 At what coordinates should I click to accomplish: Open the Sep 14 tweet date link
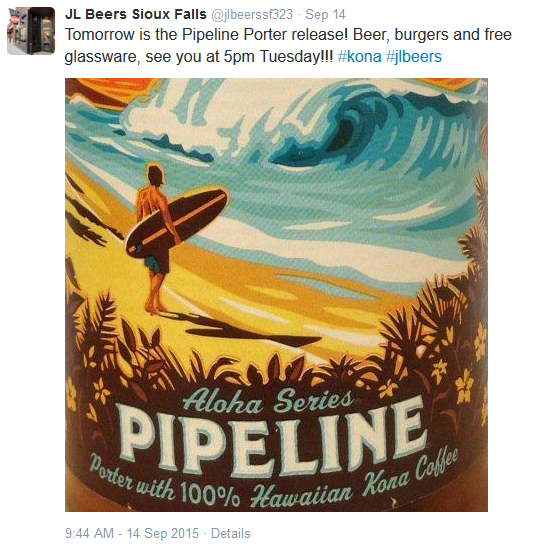point(325,14)
